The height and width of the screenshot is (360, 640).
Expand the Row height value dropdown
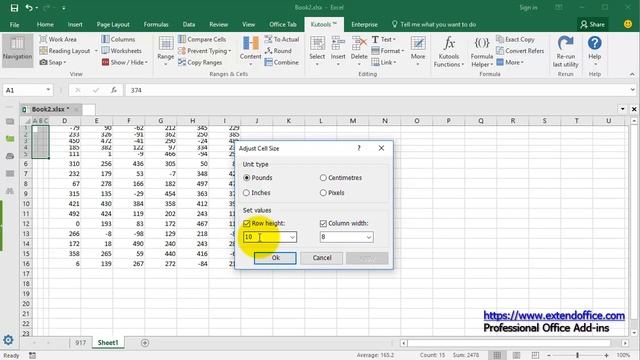click(292, 237)
